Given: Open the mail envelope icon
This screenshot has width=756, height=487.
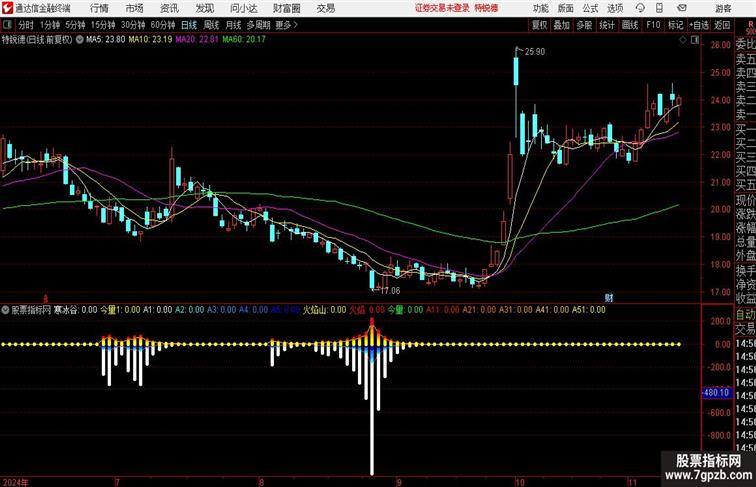Looking at the screenshot, I should (x=682, y=8).
